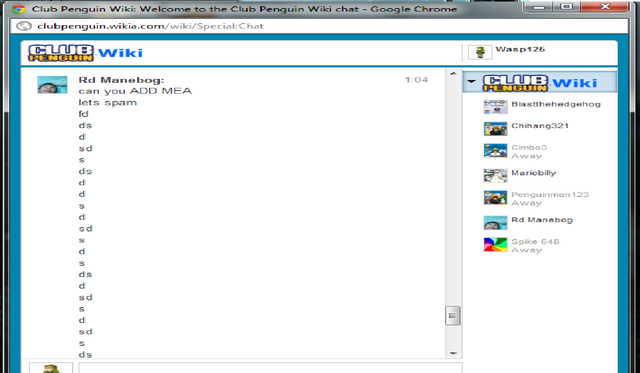
Task: Click the chat scrollbar thumb
Action: coord(452,315)
